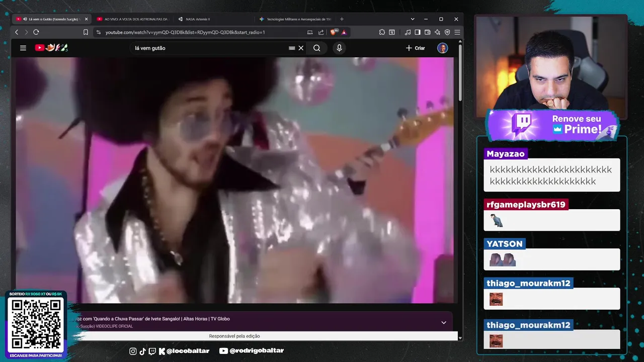Open the browser main hamburger menu
The width and height of the screenshot is (644, 362).
pos(457,32)
